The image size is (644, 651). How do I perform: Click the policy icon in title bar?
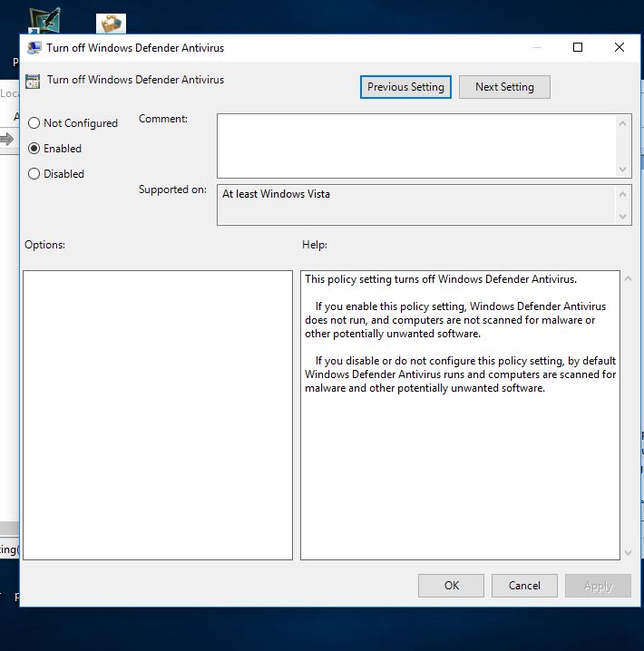point(34,48)
